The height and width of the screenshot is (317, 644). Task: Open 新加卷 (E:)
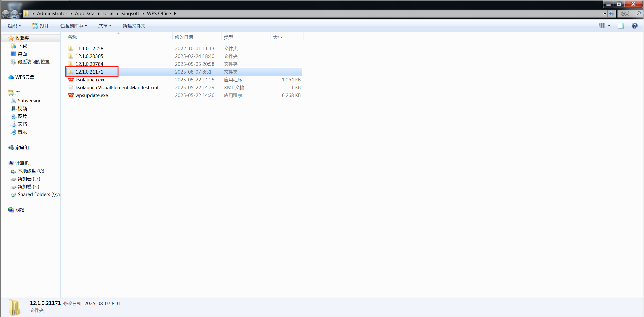click(x=28, y=187)
